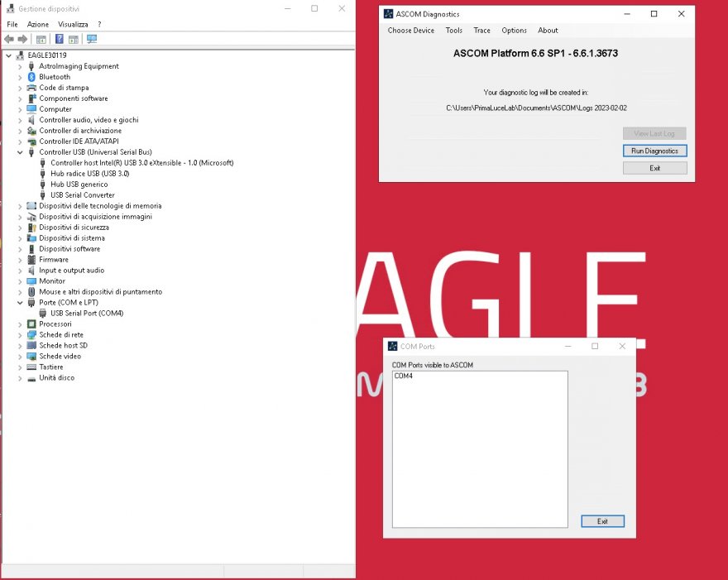Click the log path ending Logs 2023-02-02
The height and width of the screenshot is (580, 728).
(x=536, y=108)
